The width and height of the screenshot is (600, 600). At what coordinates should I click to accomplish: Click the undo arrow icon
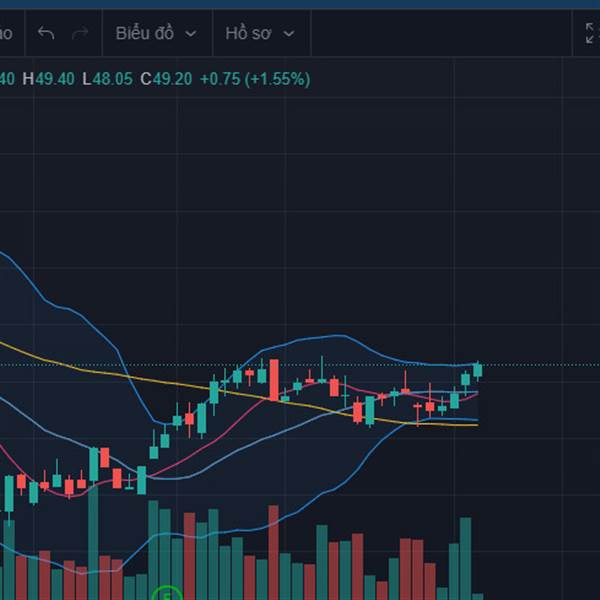click(46, 33)
